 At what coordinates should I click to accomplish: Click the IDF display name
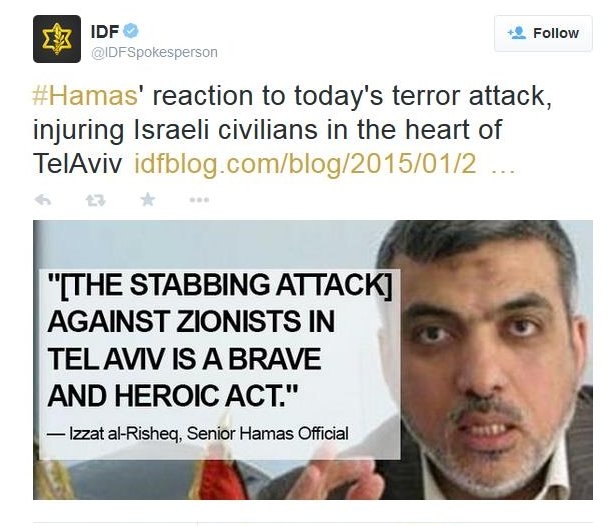tap(105, 31)
